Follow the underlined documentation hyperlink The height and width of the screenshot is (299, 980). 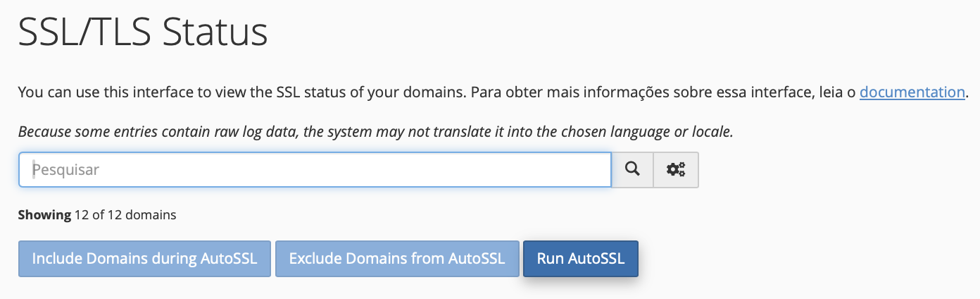(912, 92)
